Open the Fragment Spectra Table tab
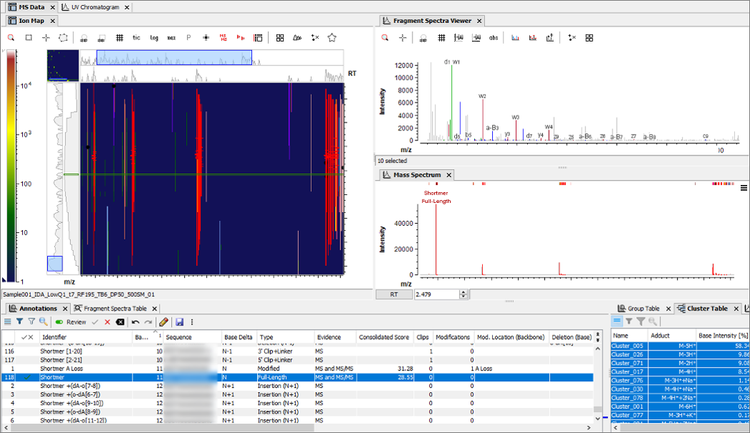 115,309
